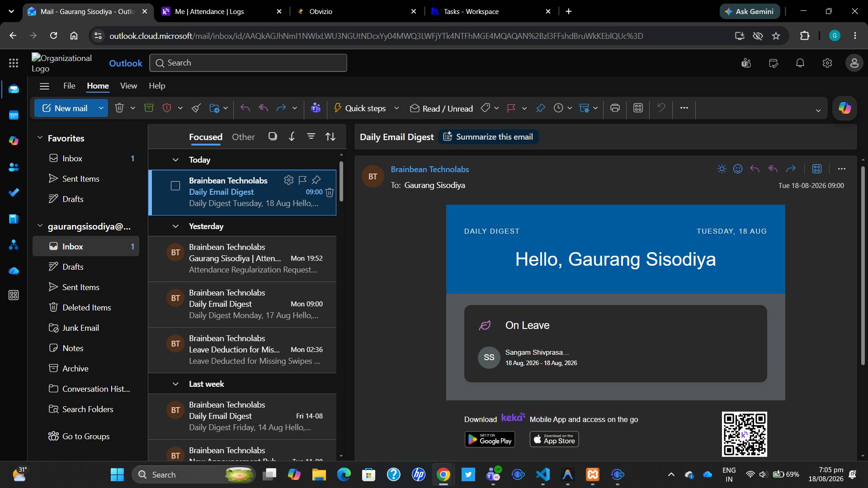Image resolution: width=868 pixels, height=488 pixels.
Task: Collapse the Favorites folder group
Action: tap(40, 138)
